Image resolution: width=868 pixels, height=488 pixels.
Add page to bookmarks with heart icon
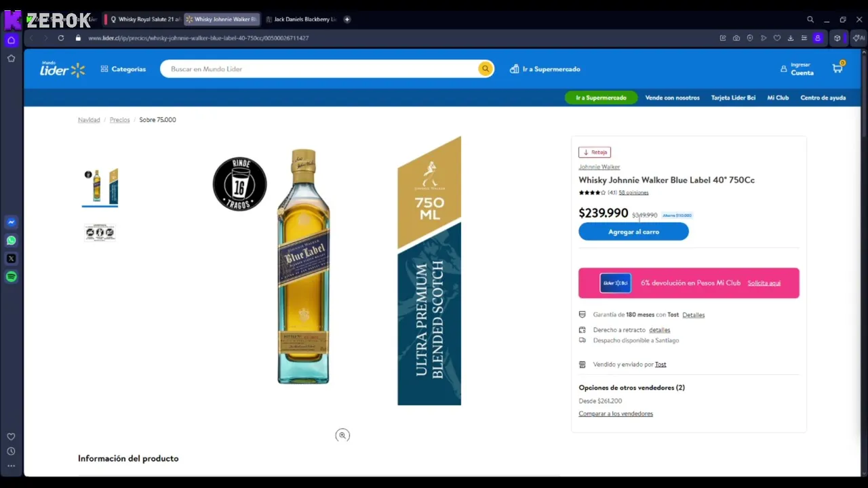point(777,38)
